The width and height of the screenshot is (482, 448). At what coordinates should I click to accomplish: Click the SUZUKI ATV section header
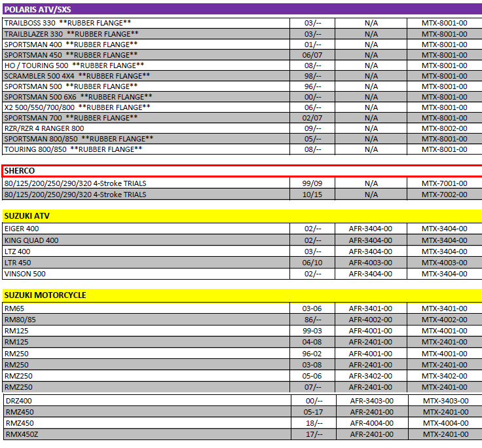coord(242,216)
